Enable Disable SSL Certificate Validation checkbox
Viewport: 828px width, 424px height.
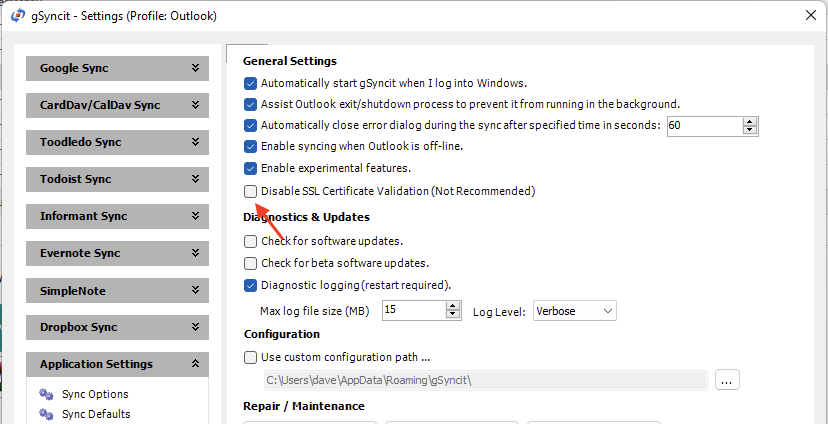(x=250, y=191)
